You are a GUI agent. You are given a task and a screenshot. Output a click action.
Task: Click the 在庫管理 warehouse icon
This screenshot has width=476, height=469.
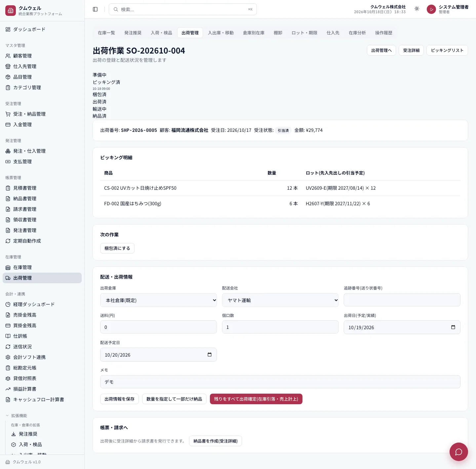pyautogui.click(x=8, y=267)
